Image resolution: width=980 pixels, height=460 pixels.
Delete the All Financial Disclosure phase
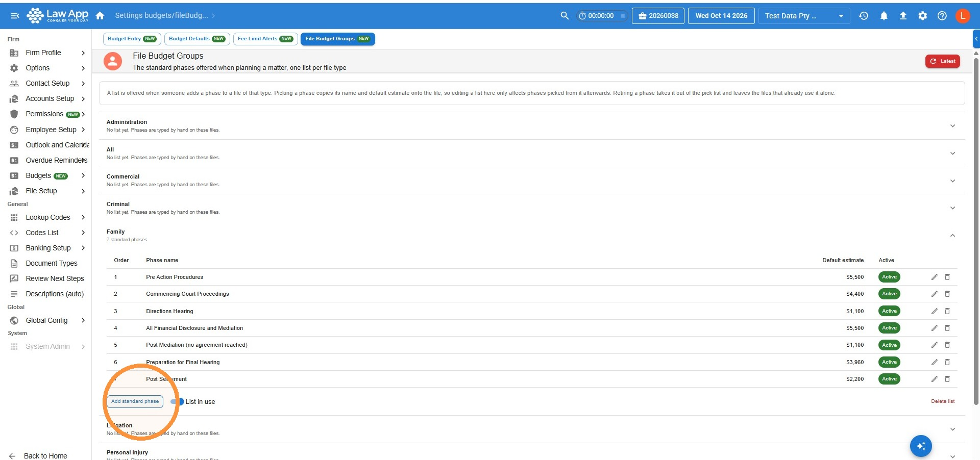[947, 328]
